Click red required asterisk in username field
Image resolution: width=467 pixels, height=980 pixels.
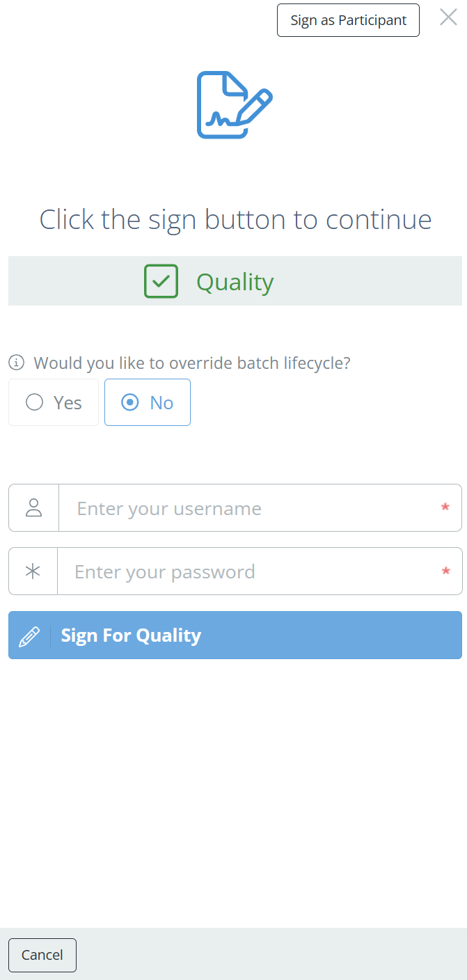(445, 508)
